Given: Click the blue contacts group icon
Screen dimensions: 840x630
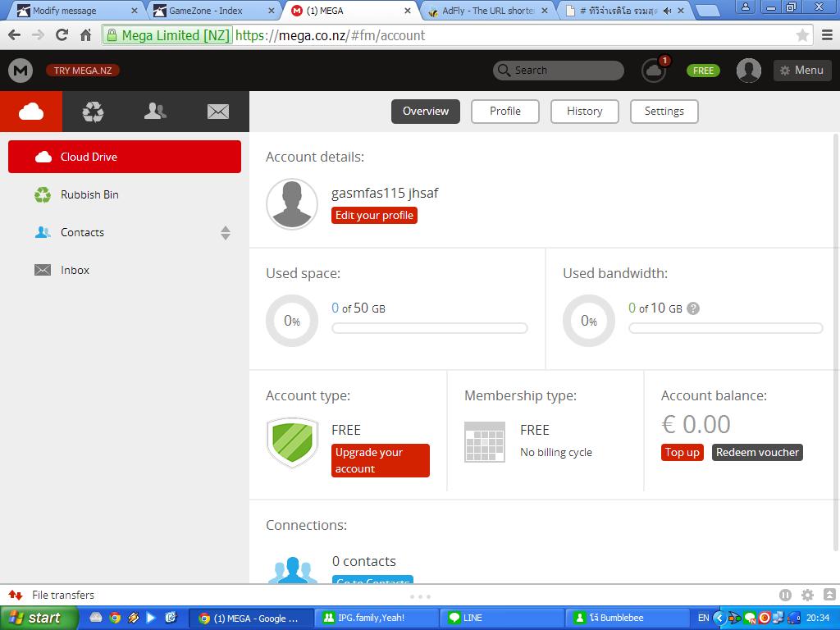Looking at the screenshot, I should (293, 570).
